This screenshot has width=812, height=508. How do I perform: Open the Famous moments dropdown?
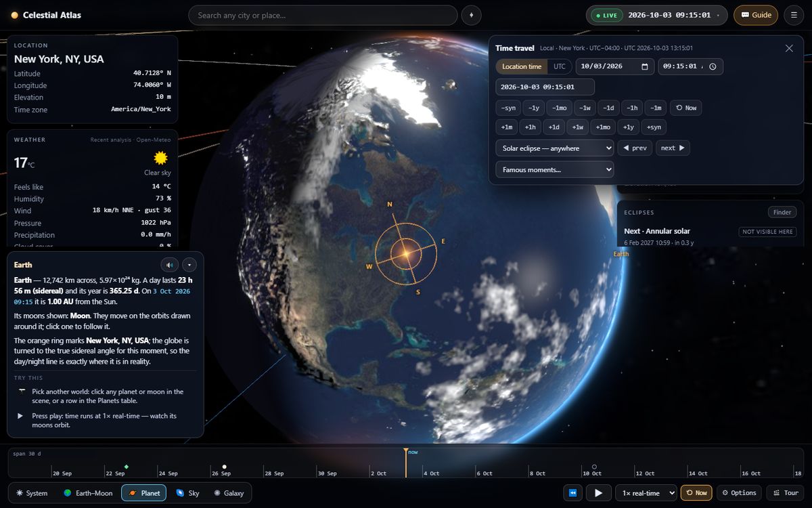555,169
